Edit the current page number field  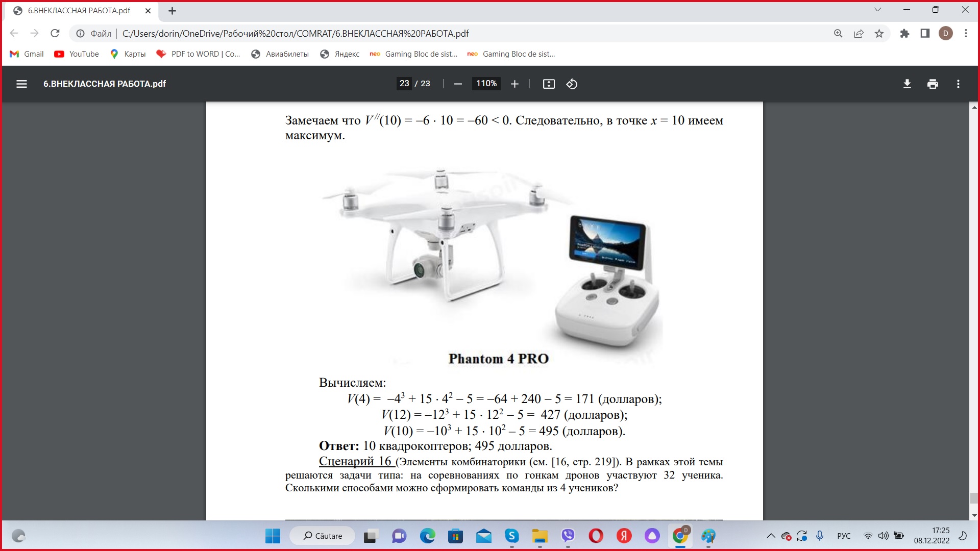pyautogui.click(x=404, y=84)
